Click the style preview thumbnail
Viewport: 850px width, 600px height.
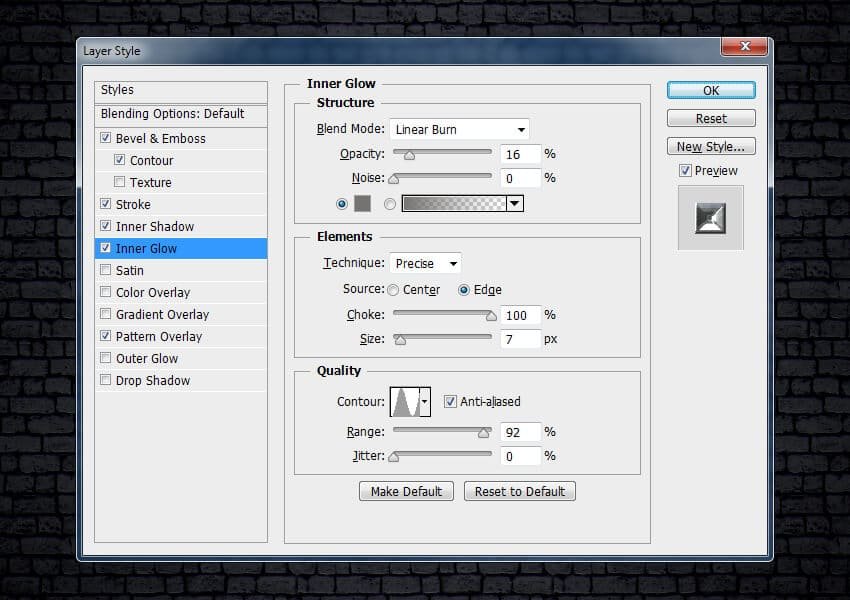[710, 218]
